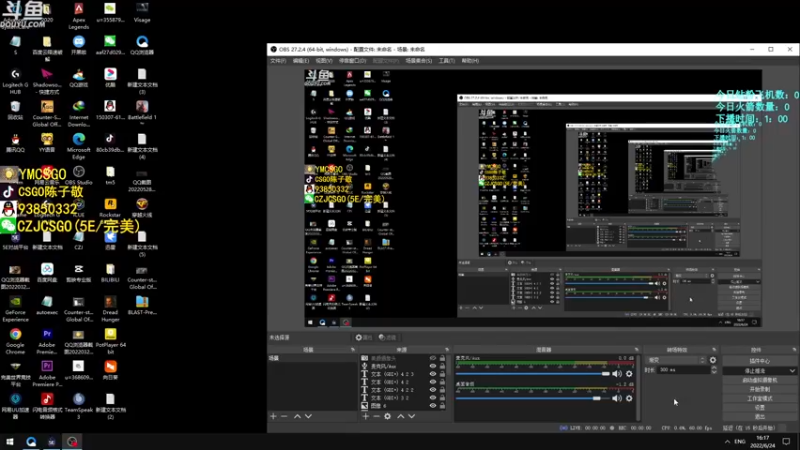
Task: Open OBS Studio desktop shortcut
Action: click(x=79, y=176)
